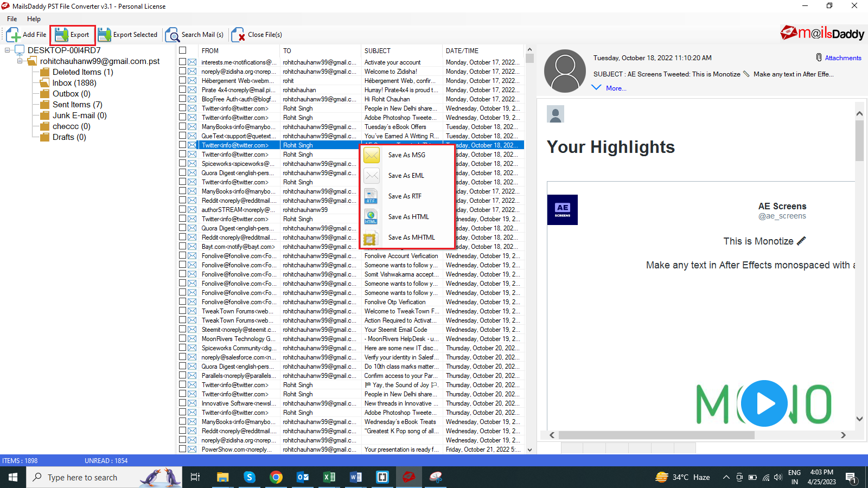The image size is (868, 488).
Task: Open the Sent Items (7) folder
Action: pos(77,105)
